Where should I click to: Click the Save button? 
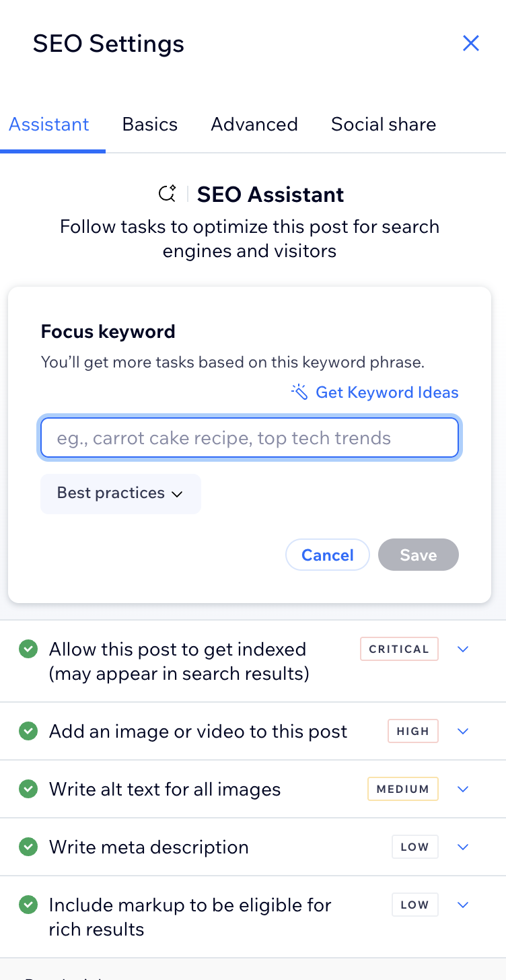(x=418, y=555)
